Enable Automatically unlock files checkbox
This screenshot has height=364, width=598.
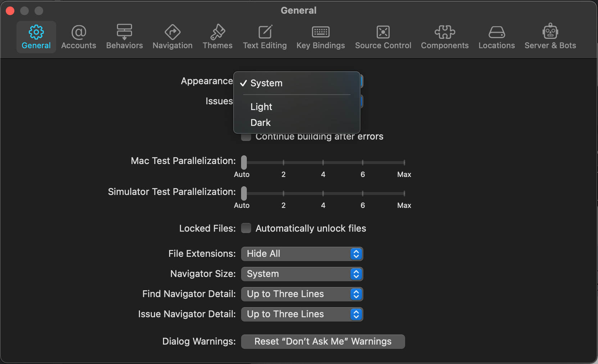click(x=246, y=228)
